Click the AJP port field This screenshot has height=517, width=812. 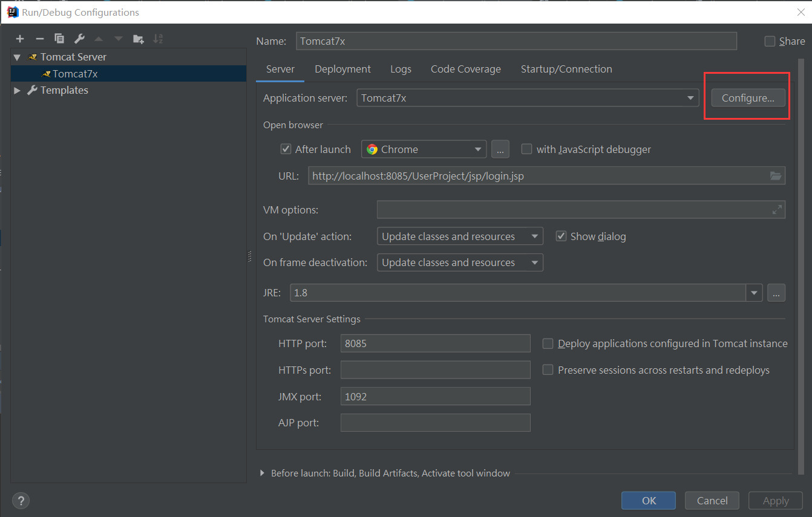tap(436, 423)
